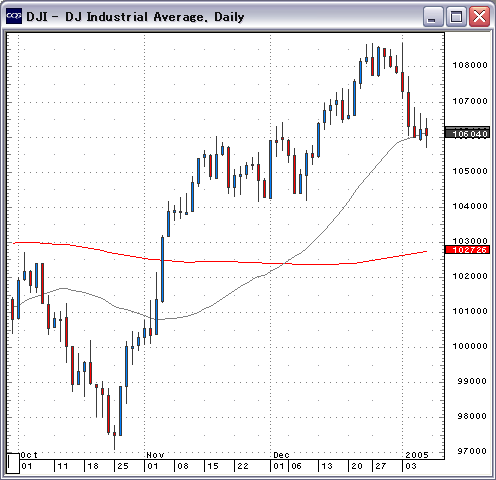Viewport: 496px width, 480px height.
Task: Click the 98000 price axis label
Action: tap(472, 416)
